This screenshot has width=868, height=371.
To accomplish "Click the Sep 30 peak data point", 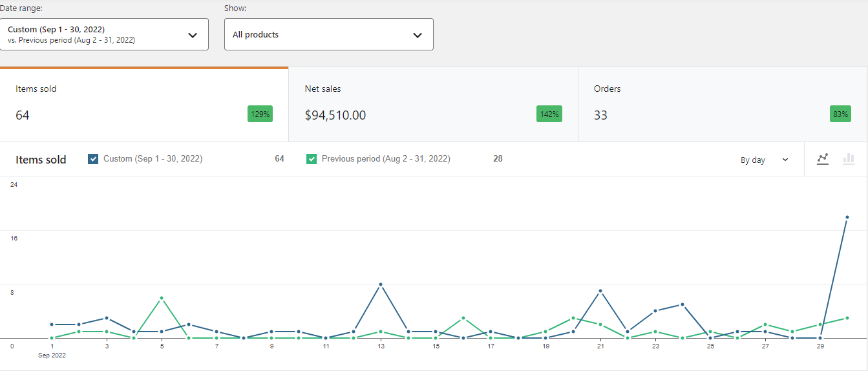I will pos(847,217).
